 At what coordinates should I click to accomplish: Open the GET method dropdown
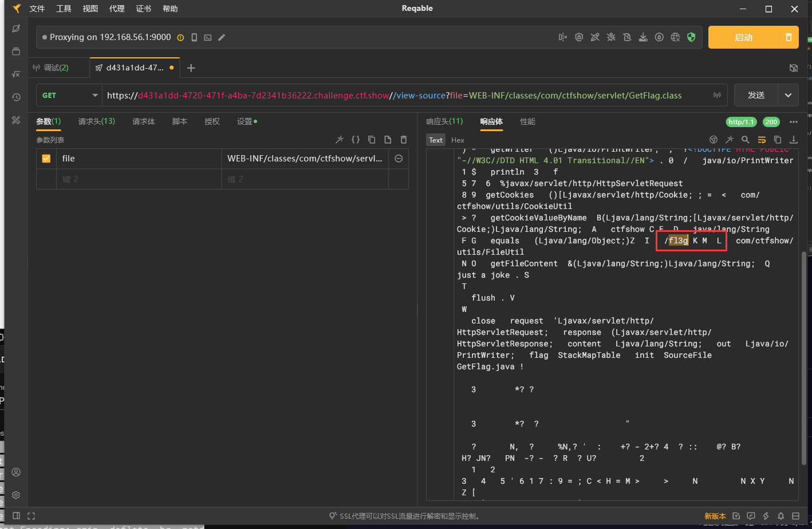(x=69, y=95)
